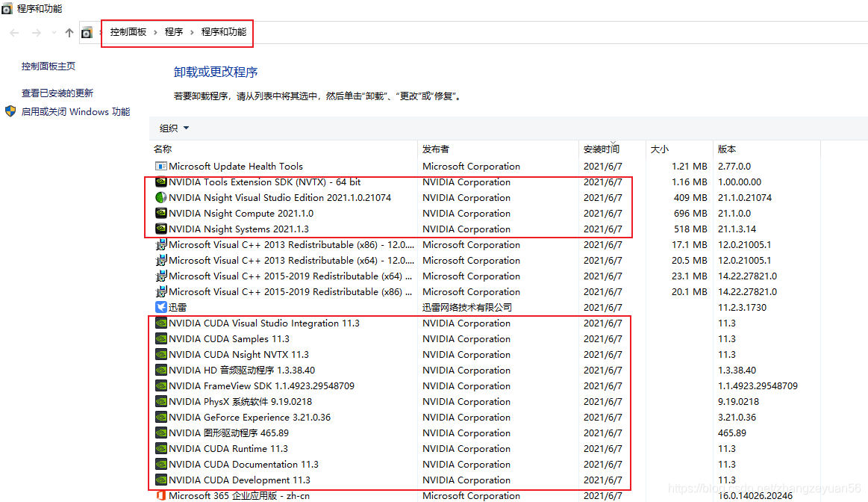
Task: Click the CUDA Visual Studio Integration icon
Action: coord(161,323)
